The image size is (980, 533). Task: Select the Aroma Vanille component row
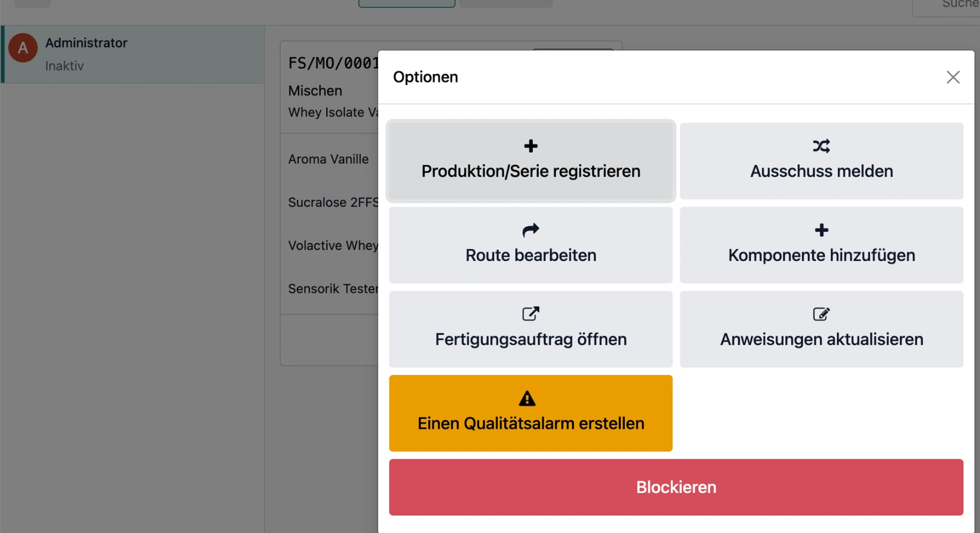(328, 159)
